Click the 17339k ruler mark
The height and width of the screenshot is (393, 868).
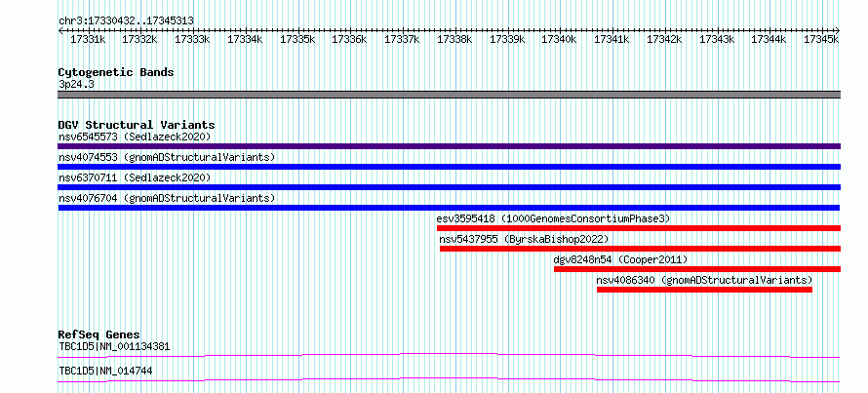click(507, 39)
